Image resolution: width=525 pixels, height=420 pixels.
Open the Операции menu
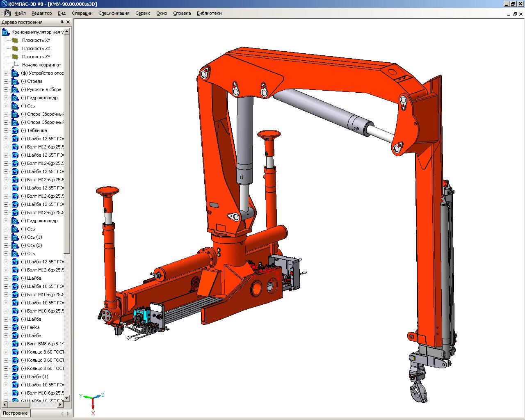point(82,13)
